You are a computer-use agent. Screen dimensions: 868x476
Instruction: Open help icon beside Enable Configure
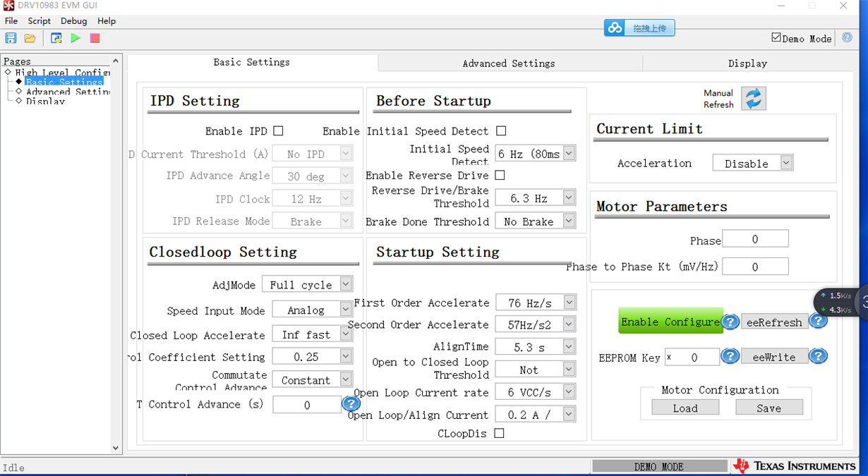point(730,322)
